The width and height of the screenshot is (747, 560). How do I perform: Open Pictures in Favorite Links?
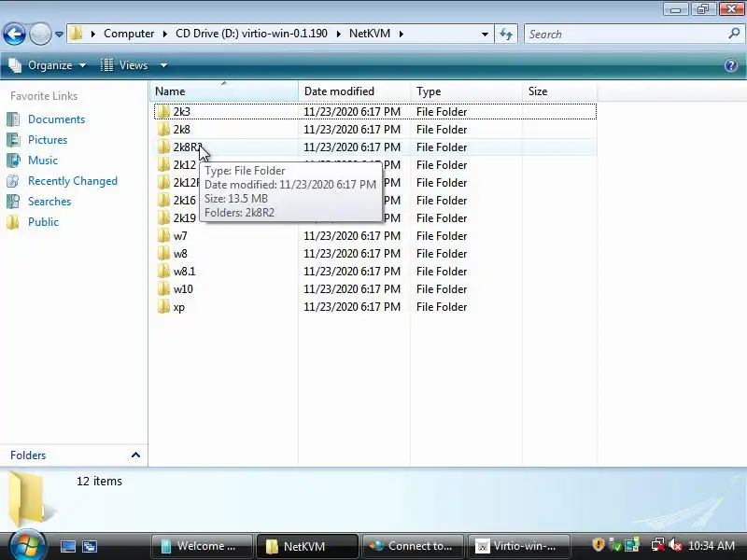48,140
